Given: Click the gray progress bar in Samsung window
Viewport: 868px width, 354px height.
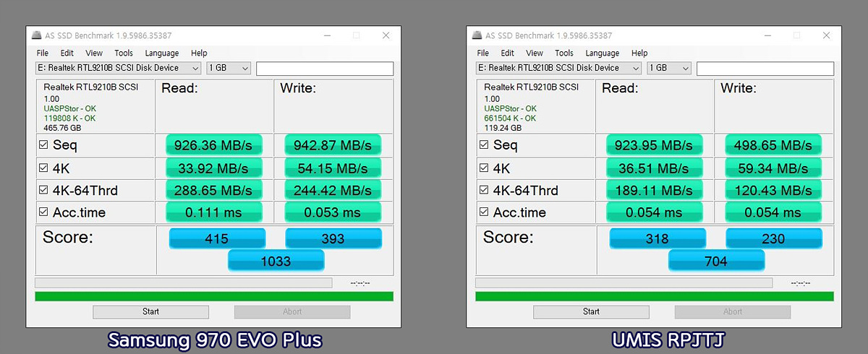Looking at the screenshot, I should (184, 282).
